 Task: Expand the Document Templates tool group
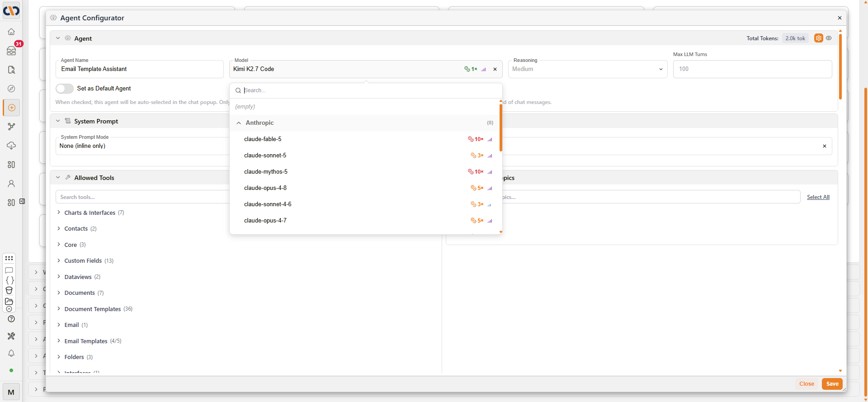tap(59, 309)
